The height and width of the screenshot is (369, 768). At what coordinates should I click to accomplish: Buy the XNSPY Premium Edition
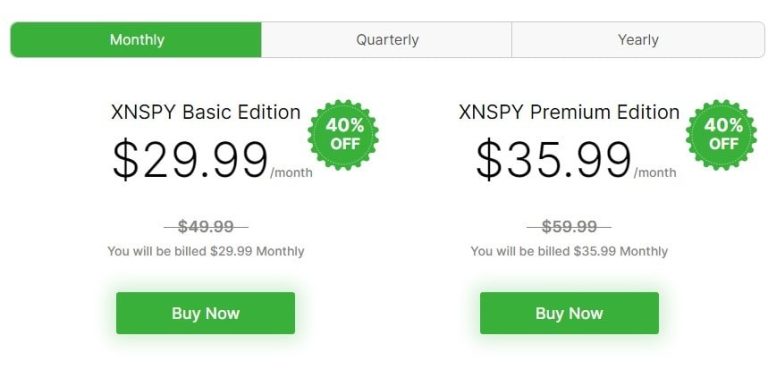click(569, 313)
